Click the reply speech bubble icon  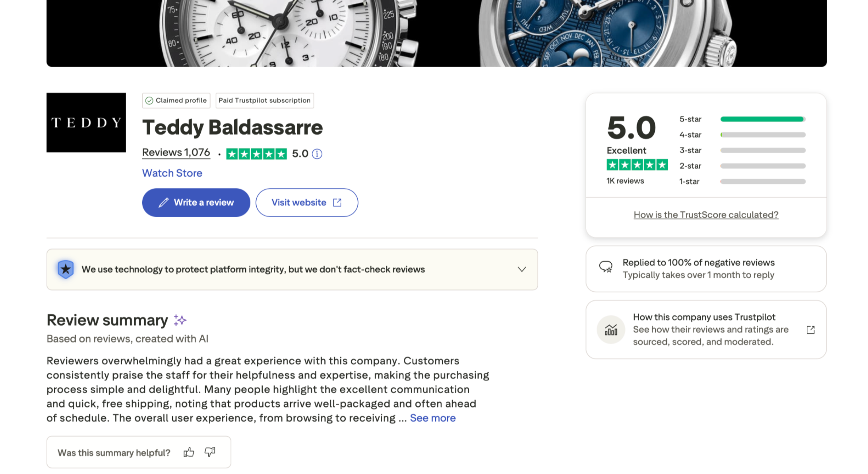[x=606, y=267]
